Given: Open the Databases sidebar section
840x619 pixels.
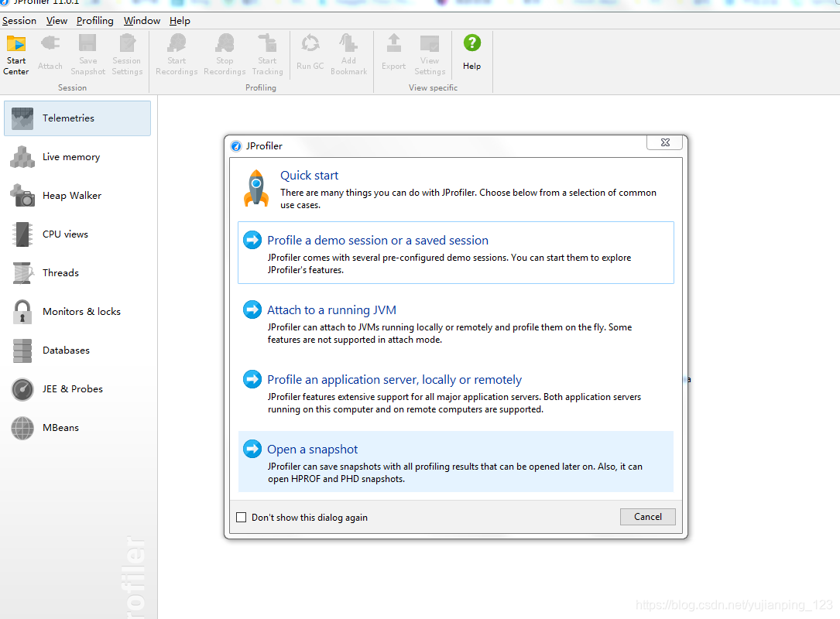Looking at the screenshot, I should point(77,351).
